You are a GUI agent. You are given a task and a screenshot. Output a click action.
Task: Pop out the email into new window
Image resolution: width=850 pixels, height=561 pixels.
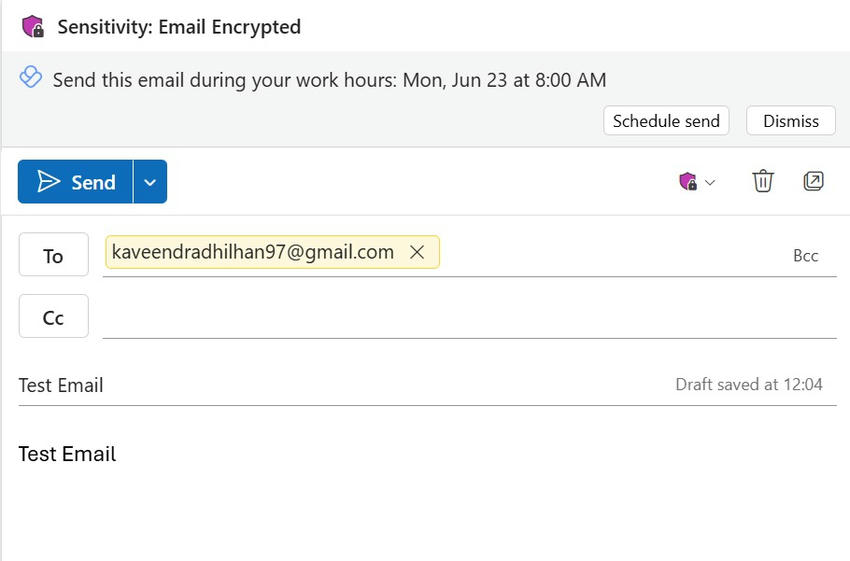[813, 181]
